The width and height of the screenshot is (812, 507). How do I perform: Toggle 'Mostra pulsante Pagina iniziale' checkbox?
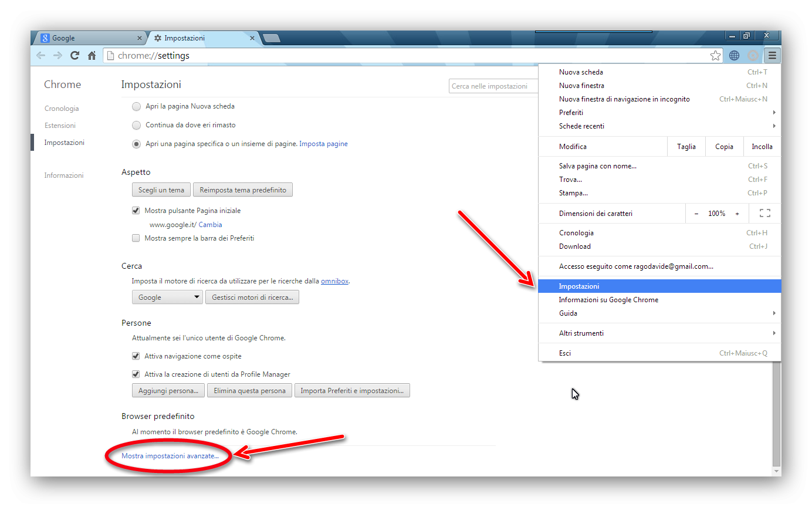[x=136, y=211]
